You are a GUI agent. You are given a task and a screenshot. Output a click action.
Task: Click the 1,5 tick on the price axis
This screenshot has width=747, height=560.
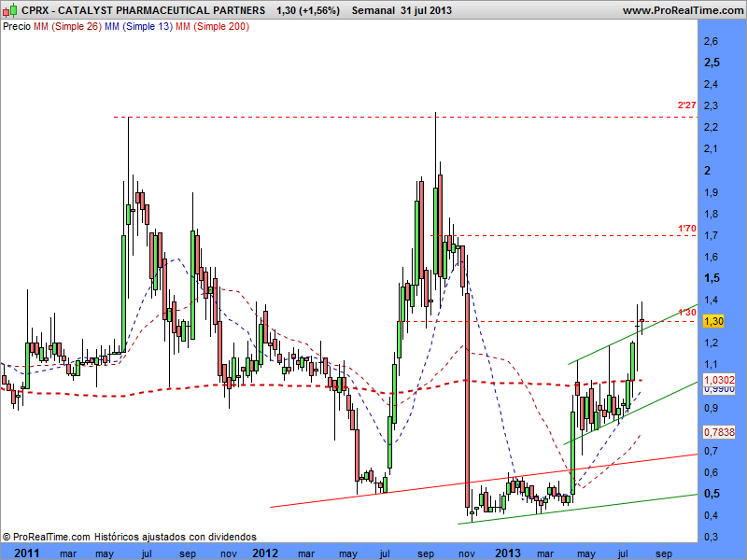click(x=712, y=278)
